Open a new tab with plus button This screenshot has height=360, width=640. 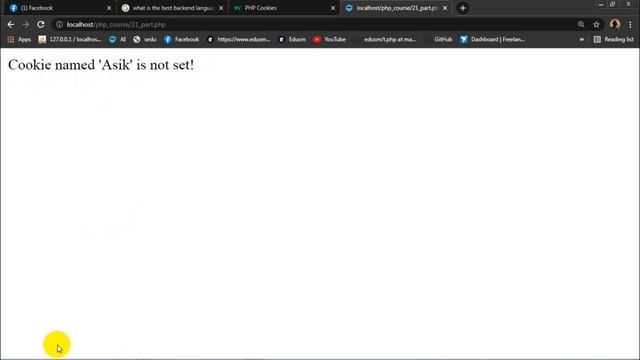(462, 8)
